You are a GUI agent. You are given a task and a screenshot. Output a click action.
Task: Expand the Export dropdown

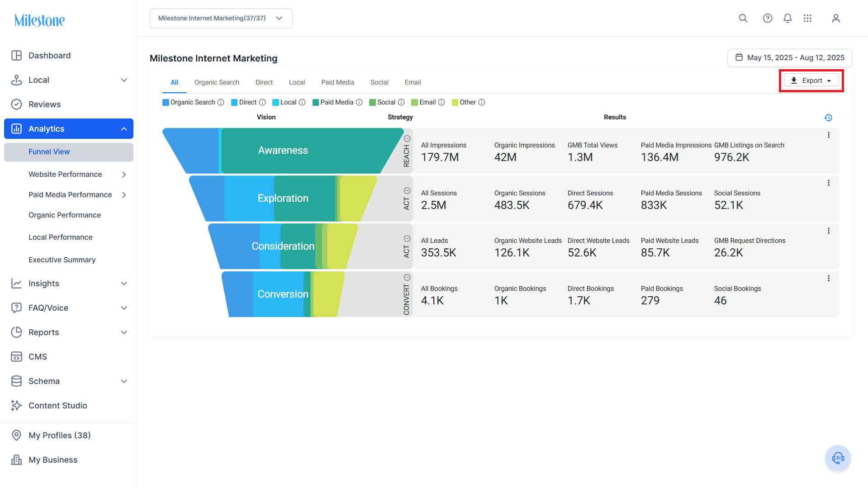811,81
